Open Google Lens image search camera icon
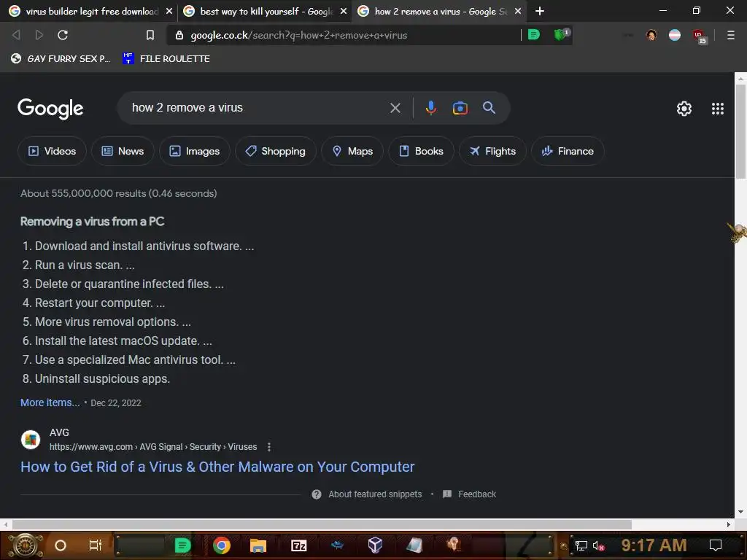 [x=460, y=108]
